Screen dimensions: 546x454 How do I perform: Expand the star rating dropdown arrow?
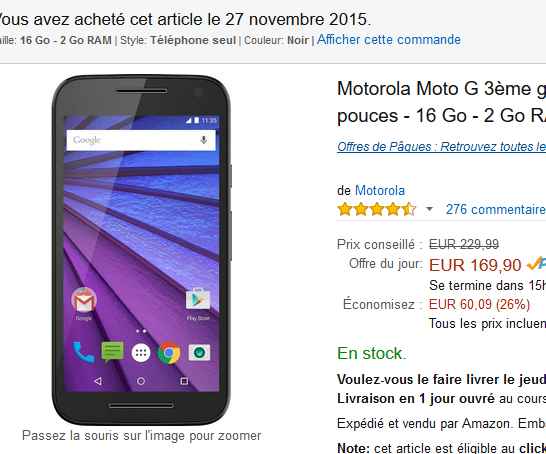429,209
